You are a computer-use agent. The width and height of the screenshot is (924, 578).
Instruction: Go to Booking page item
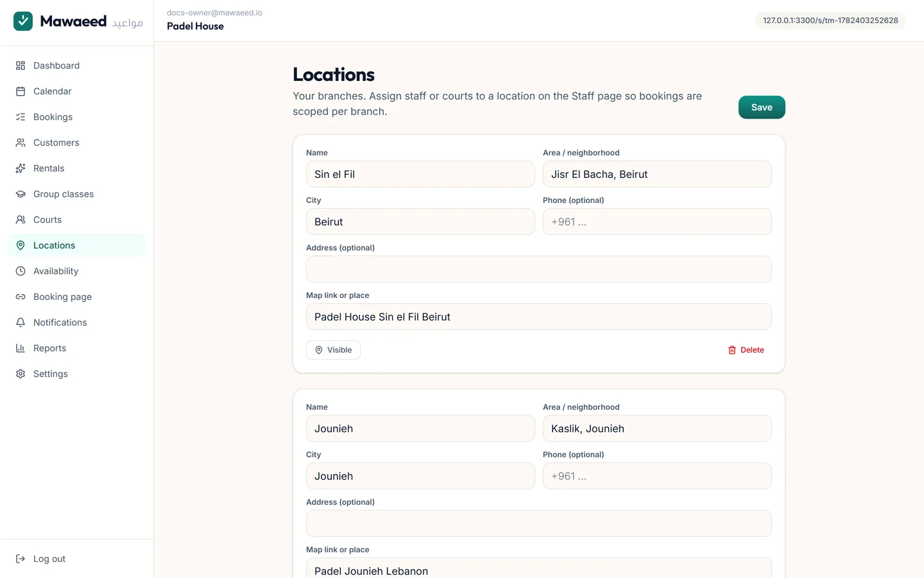click(77, 297)
